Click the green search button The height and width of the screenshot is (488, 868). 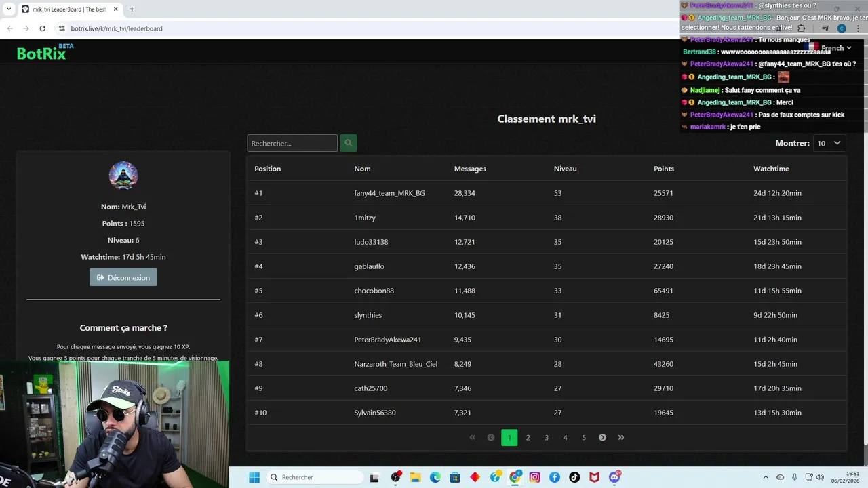[x=348, y=143]
